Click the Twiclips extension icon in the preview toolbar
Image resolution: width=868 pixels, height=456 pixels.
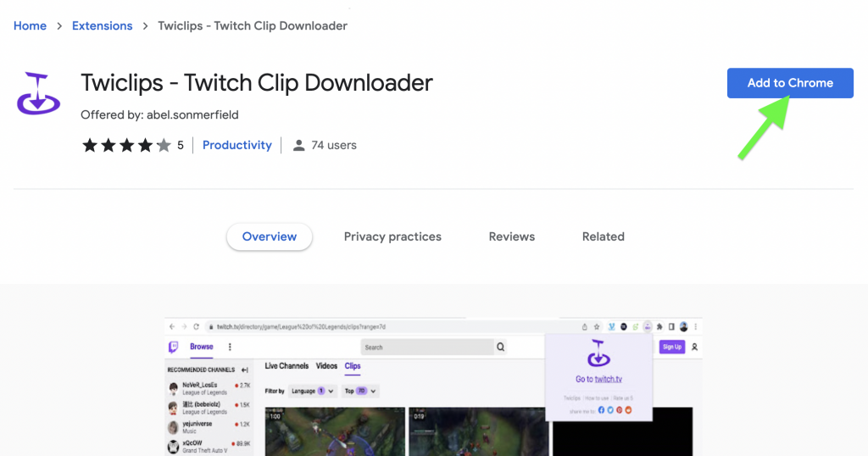coord(647,326)
